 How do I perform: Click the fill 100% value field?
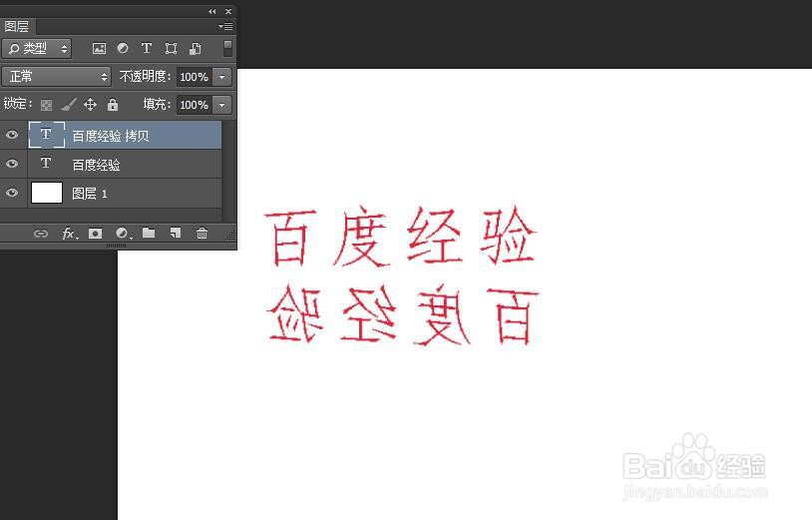click(195, 105)
